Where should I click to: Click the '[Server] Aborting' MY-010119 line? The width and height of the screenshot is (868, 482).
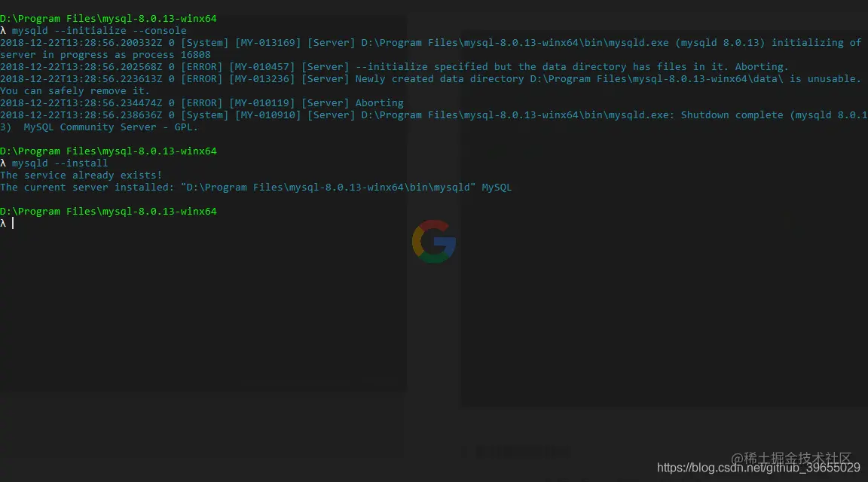click(x=202, y=103)
